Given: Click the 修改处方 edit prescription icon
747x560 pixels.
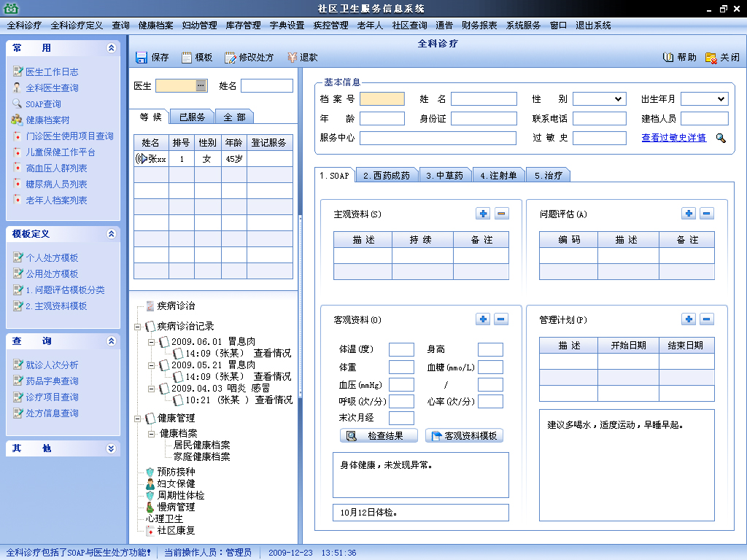Looking at the screenshot, I should point(231,58).
